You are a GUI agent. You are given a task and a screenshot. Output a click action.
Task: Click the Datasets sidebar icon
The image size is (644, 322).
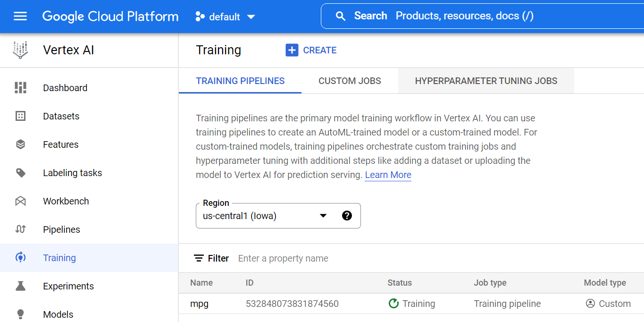point(20,116)
